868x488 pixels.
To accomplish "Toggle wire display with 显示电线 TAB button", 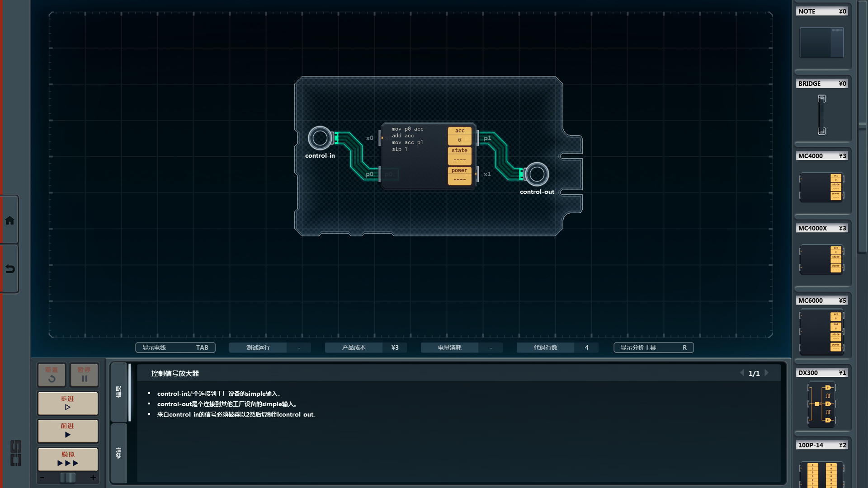I will (175, 347).
